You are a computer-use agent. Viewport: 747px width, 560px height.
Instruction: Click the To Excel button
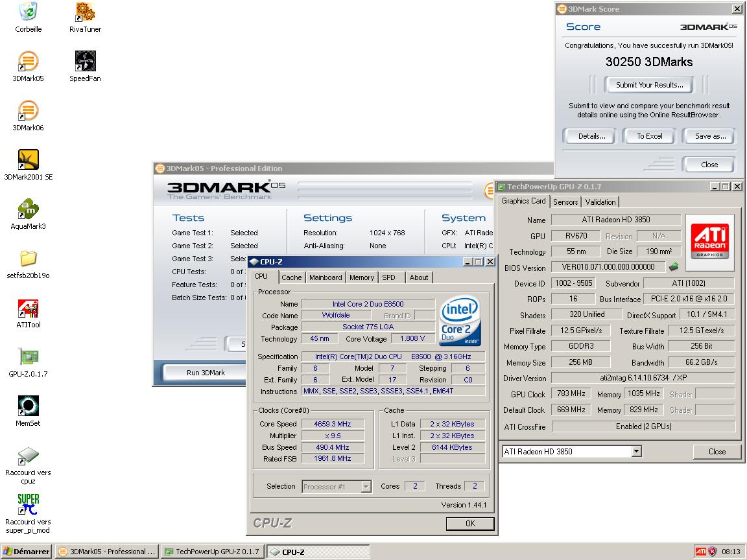pyautogui.click(x=649, y=135)
